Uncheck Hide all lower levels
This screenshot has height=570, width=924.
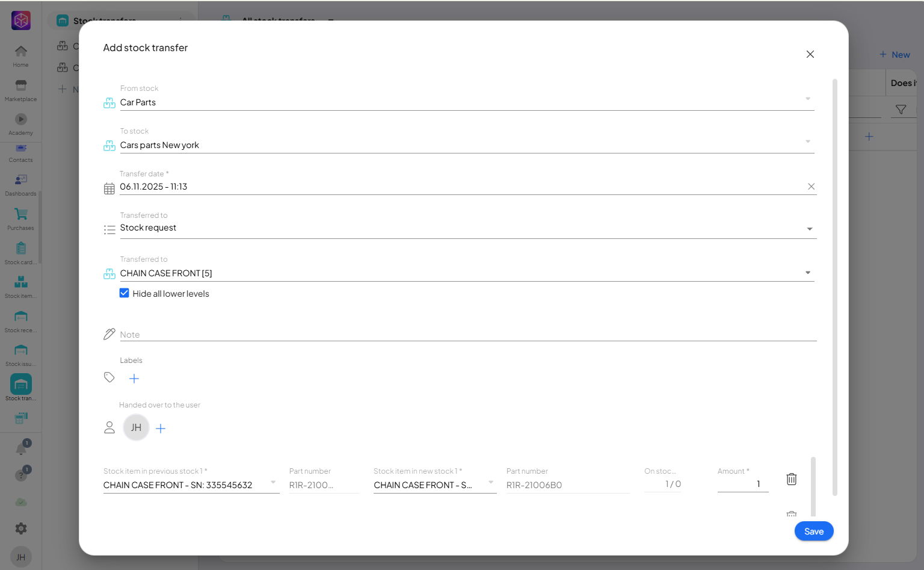pos(125,293)
